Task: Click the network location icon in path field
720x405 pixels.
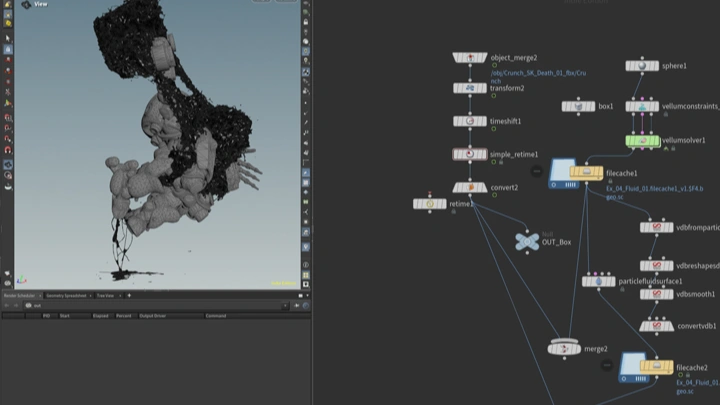Action: tap(28, 305)
